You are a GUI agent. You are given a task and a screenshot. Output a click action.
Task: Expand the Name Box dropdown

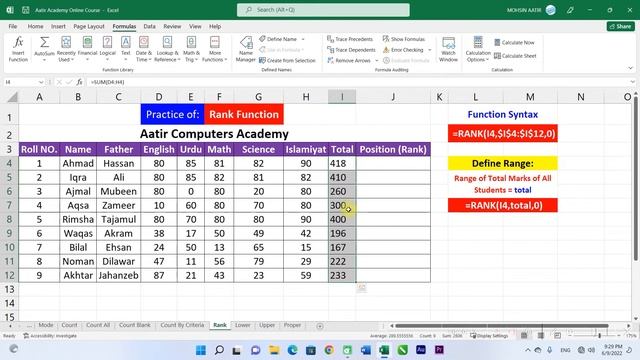pyautogui.click(x=41, y=82)
